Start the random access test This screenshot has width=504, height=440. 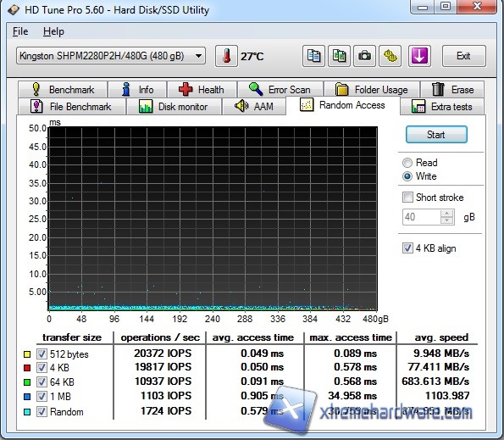[x=436, y=135]
